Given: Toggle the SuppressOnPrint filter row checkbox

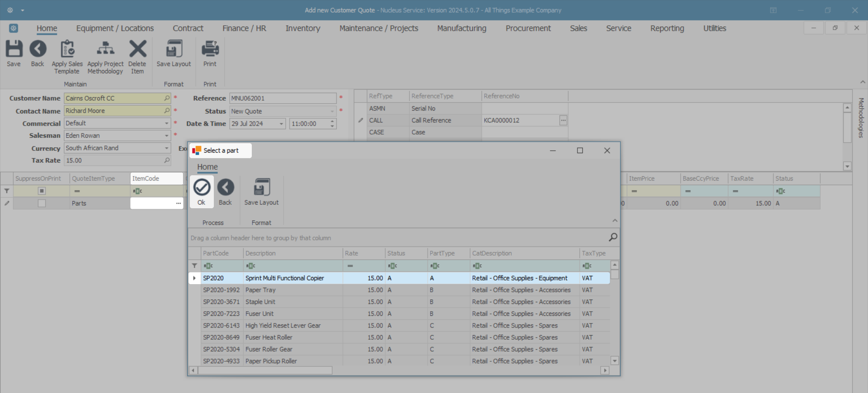Looking at the screenshot, I should tap(42, 191).
